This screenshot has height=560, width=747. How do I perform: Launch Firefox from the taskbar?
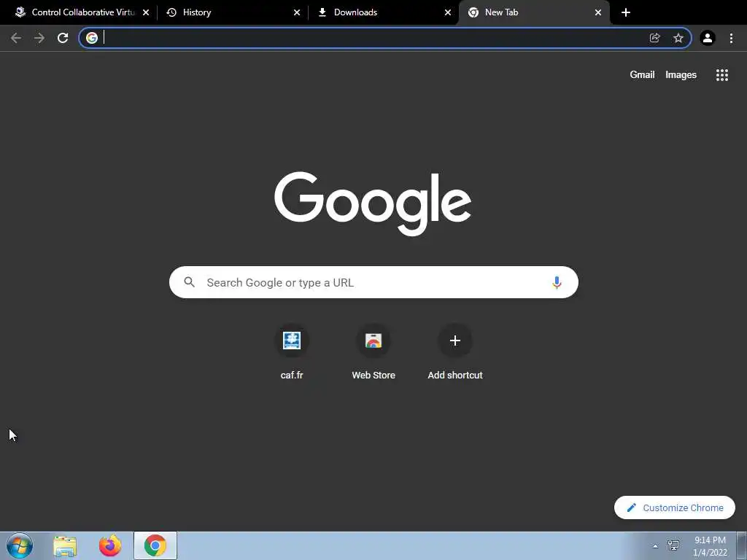pyautogui.click(x=110, y=546)
